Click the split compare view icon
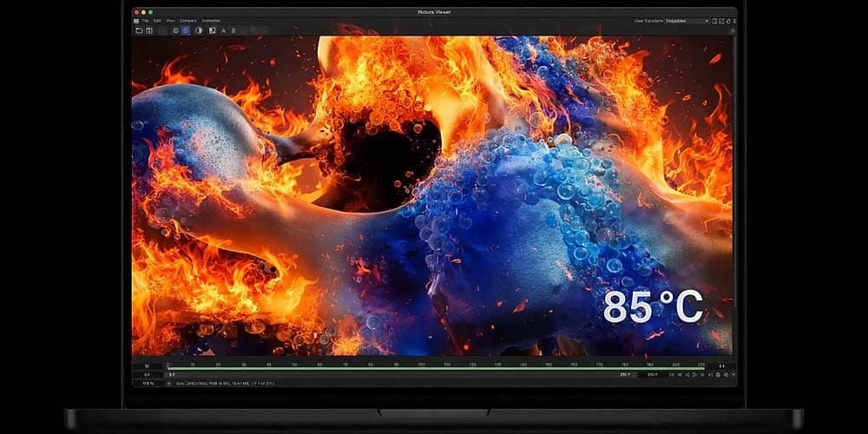Viewport: 868px width, 434px height. click(212, 30)
